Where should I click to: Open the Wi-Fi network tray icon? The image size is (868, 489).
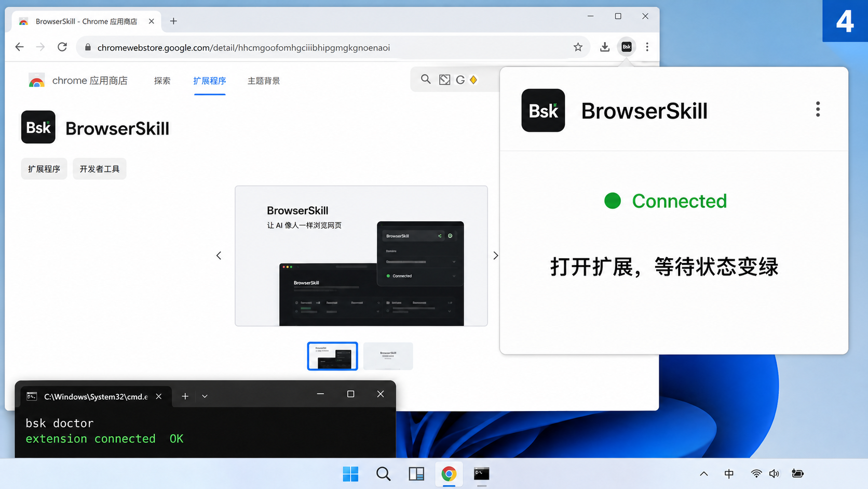(x=756, y=473)
